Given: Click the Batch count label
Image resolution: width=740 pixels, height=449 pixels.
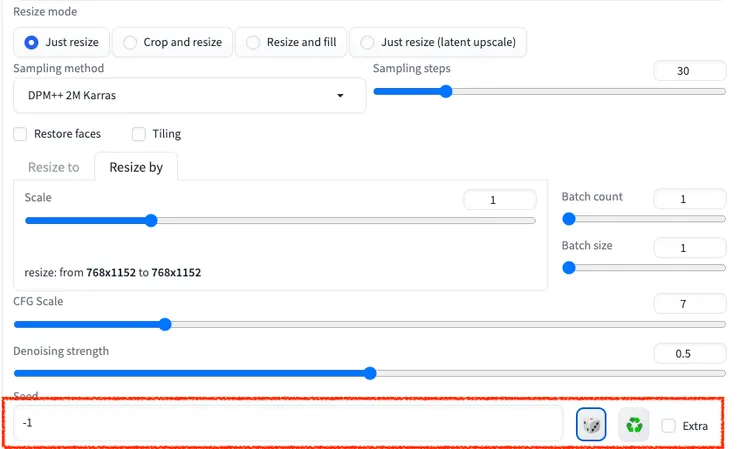Looking at the screenshot, I should pos(592,196).
